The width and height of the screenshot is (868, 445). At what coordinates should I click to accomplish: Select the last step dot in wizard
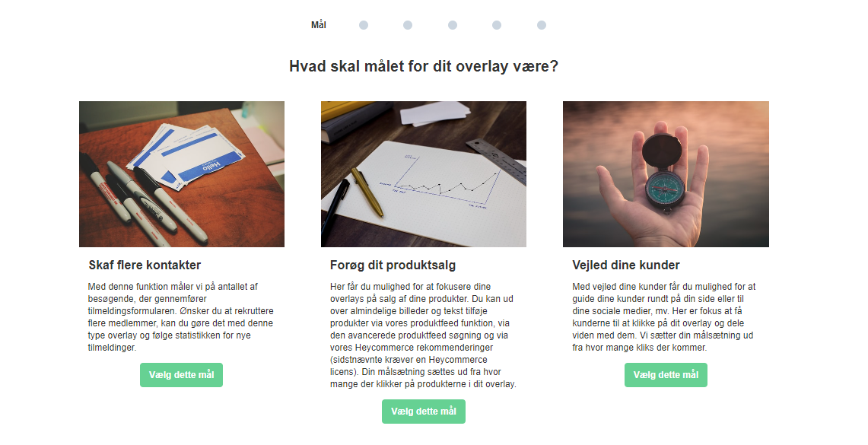[542, 25]
